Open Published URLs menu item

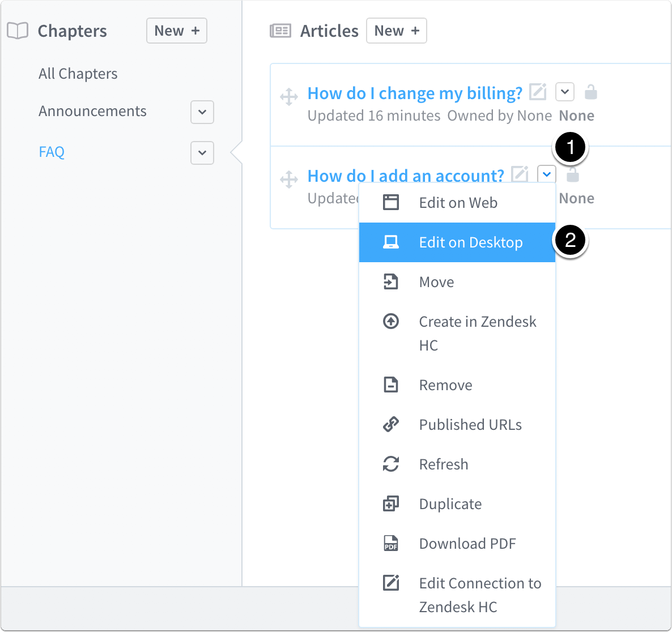click(x=457, y=425)
